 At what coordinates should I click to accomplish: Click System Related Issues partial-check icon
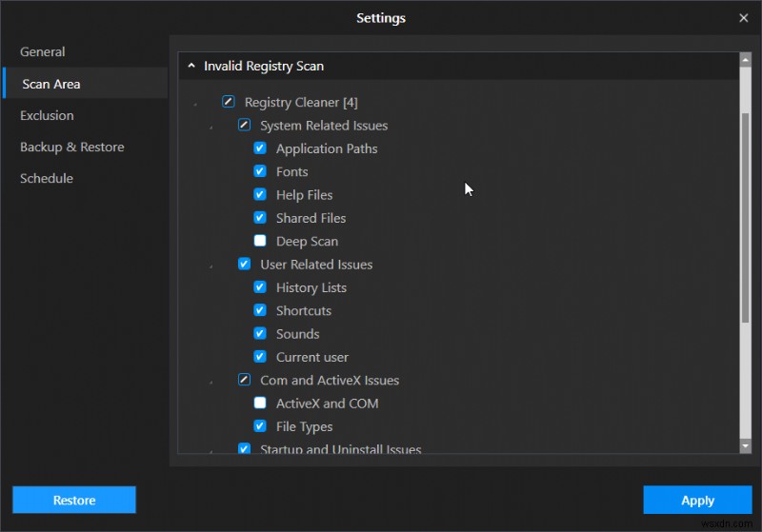[x=244, y=126]
